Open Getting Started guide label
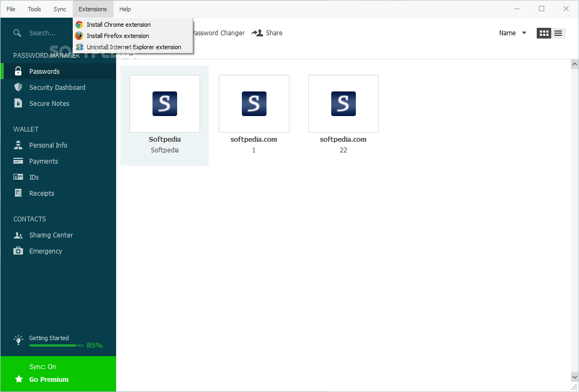Viewport: 579px width, 392px height. coord(49,338)
